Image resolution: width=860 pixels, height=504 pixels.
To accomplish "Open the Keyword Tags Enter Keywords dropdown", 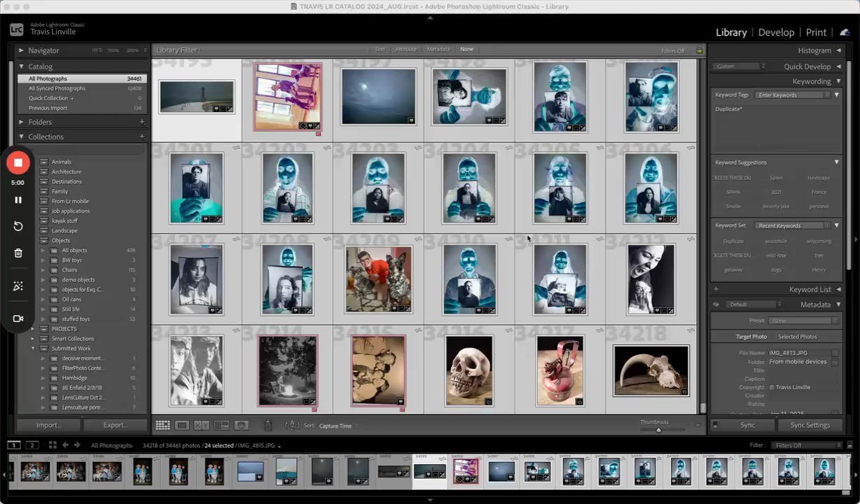I will click(x=793, y=94).
